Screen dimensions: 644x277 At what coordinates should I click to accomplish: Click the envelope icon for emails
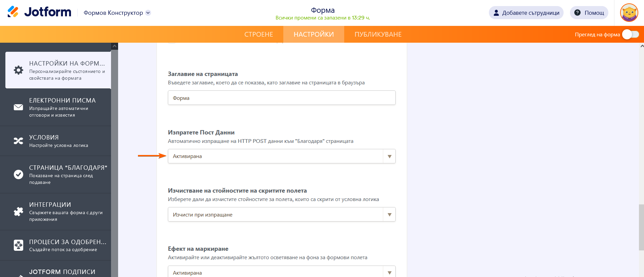[x=19, y=107]
